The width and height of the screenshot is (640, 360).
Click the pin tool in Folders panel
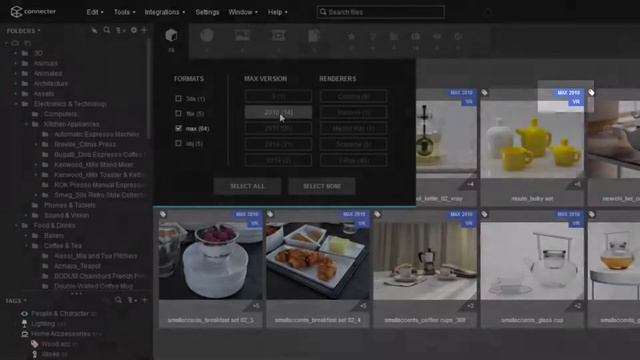pyautogui.click(x=94, y=30)
